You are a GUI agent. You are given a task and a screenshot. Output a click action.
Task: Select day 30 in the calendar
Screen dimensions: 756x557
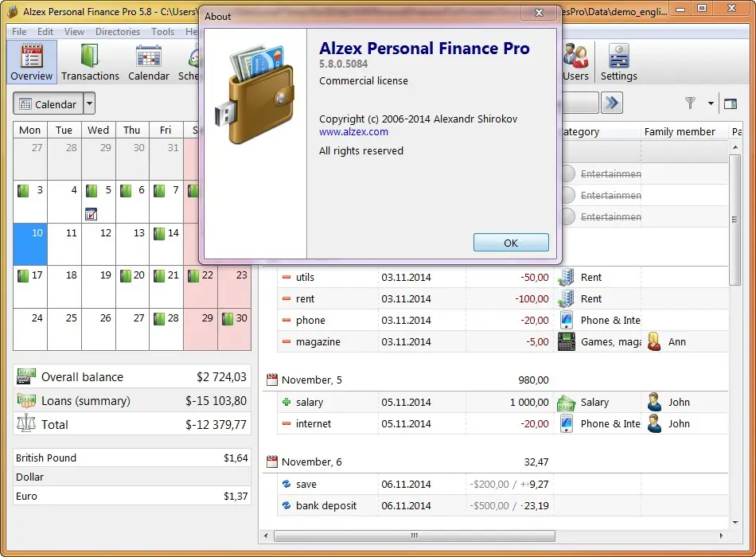[x=234, y=329]
